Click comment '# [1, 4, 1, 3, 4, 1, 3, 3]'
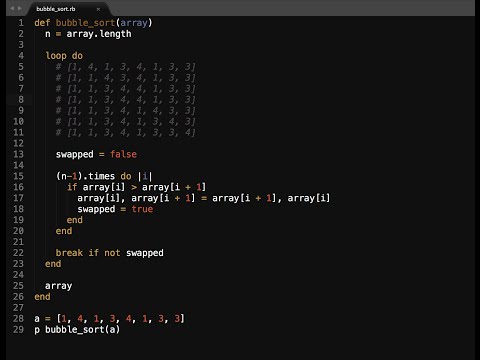 (126, 67)
